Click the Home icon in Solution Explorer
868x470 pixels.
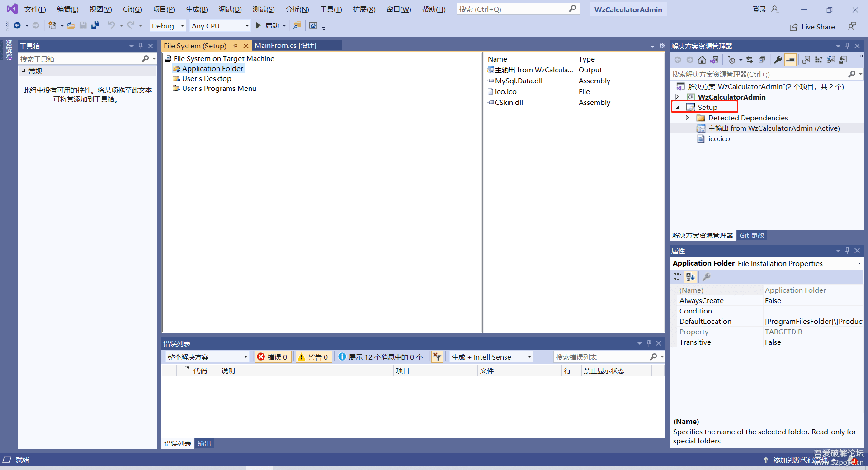pos(702,60)
